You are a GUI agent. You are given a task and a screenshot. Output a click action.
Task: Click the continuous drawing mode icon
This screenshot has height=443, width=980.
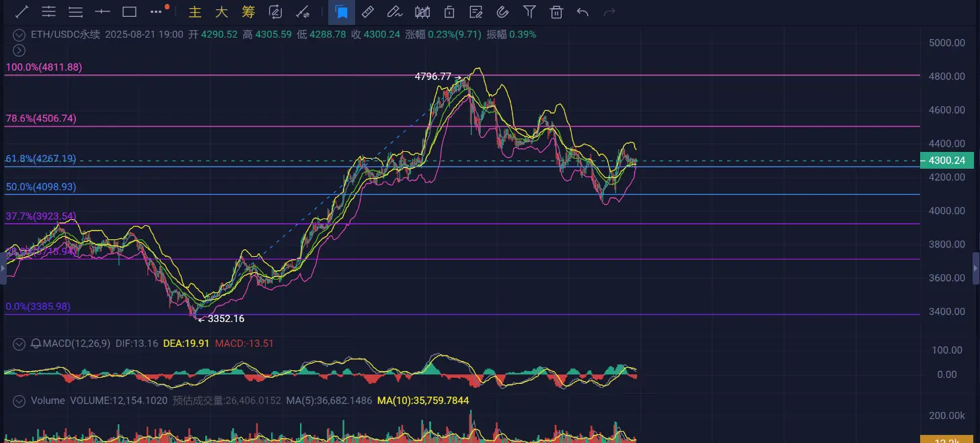pos(275,11)
